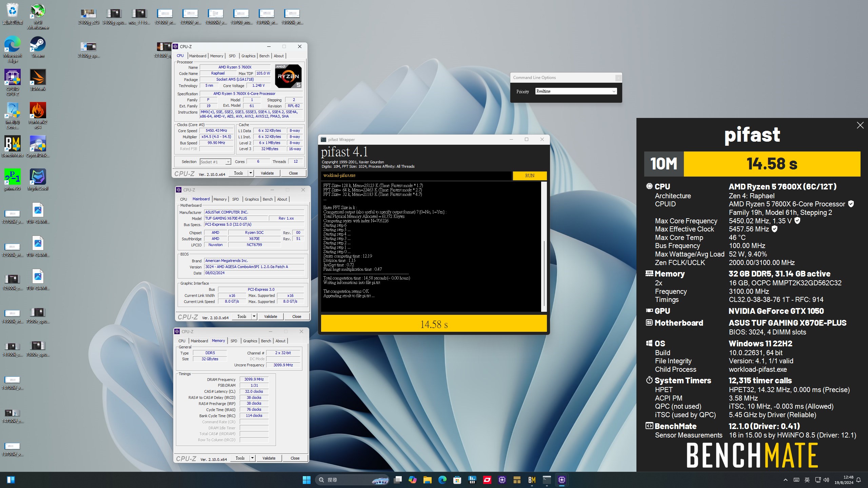Image resolution: width=868 pixels, height=488 pixels.
Task: Open Socket #1 selection dropdown in CPU-Z
Action: tap(215, 162)
